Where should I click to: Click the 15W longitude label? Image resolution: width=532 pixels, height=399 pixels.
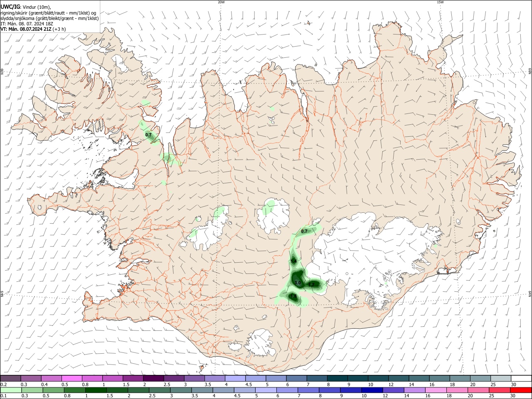[440, 2]
